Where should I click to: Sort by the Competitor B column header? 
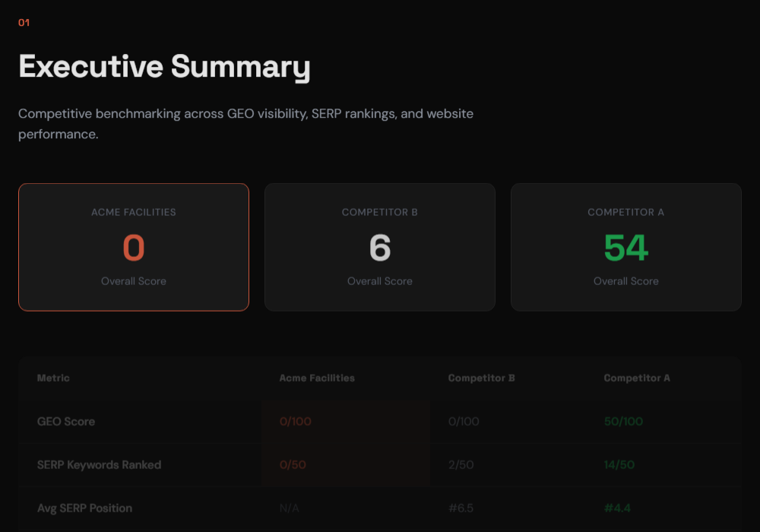(x=481, y=378)
